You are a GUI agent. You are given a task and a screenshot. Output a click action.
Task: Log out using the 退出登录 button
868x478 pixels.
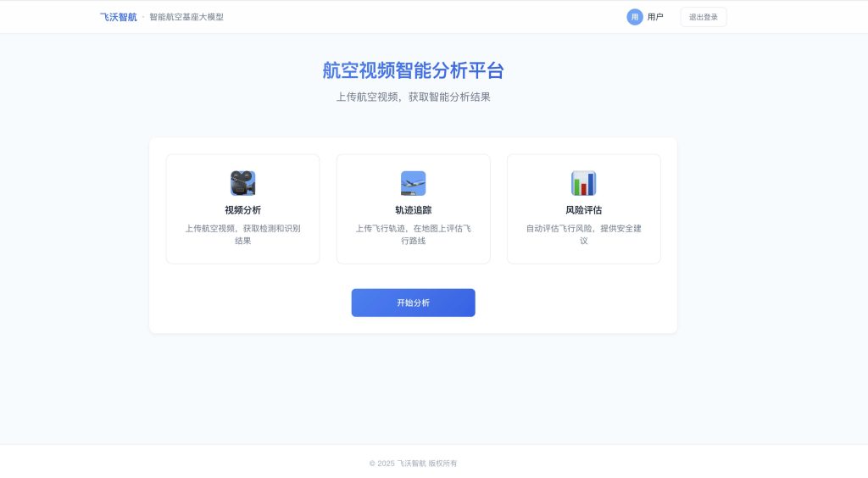click(x=703, y=17)
